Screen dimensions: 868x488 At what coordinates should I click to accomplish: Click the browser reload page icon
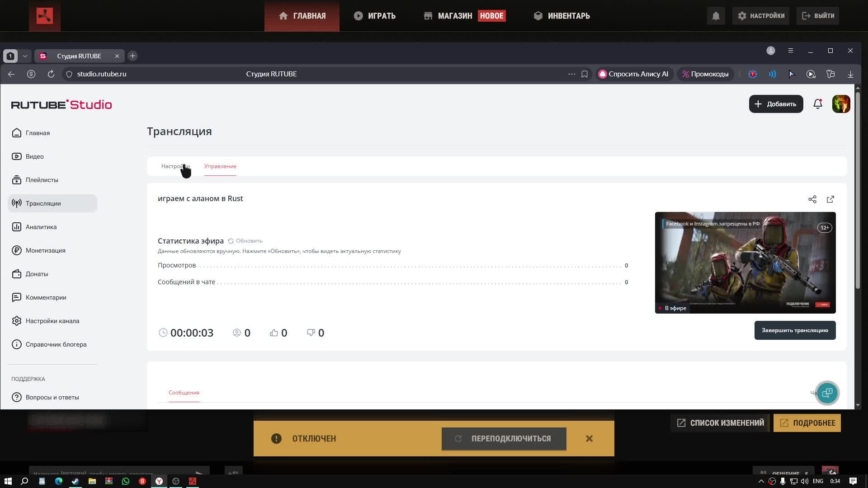[51, 74]
